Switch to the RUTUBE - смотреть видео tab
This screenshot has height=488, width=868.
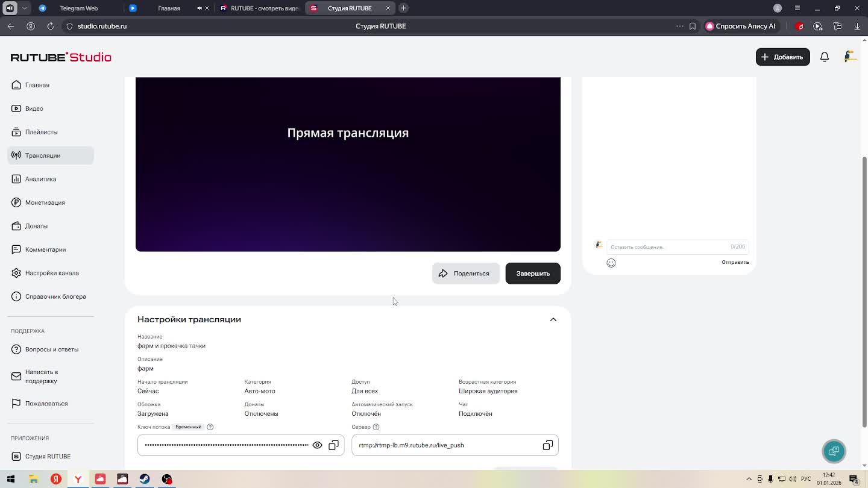[259, 8]
